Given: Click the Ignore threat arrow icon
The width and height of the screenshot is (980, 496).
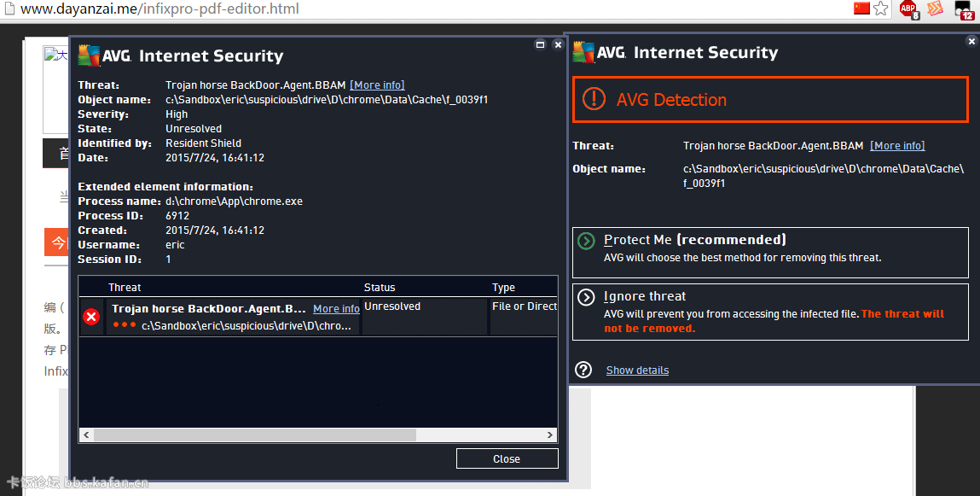Looking at the screenshot, I should pos(586,297).
